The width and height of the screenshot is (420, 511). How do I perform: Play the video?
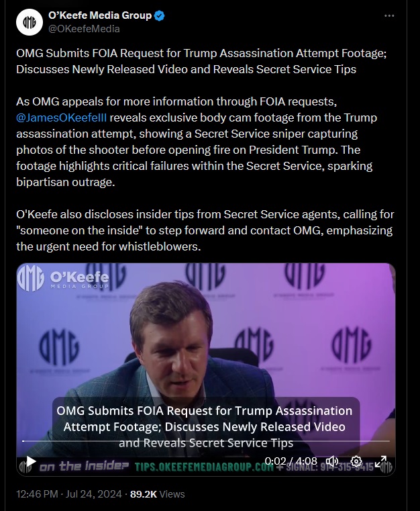[x=31, y=461]
